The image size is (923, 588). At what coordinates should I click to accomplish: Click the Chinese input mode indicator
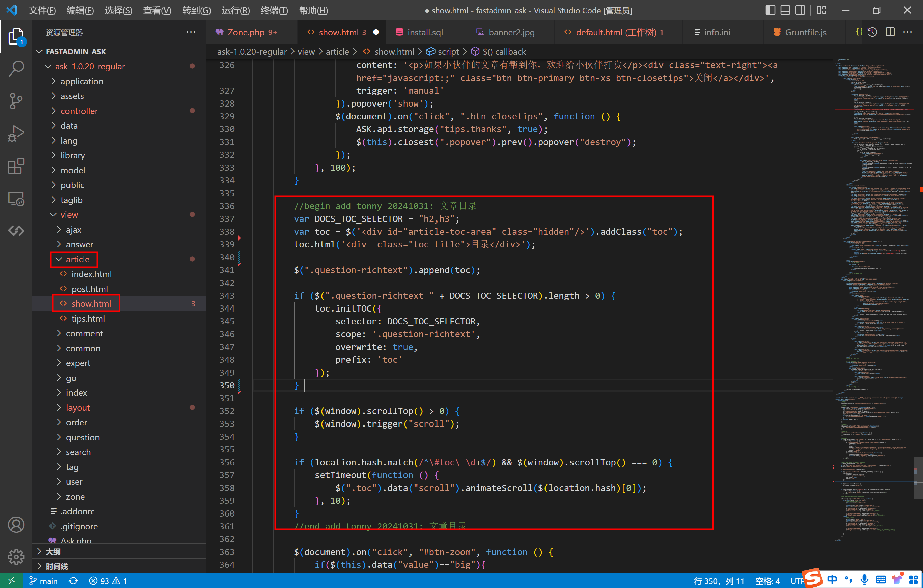click(832, 580)
